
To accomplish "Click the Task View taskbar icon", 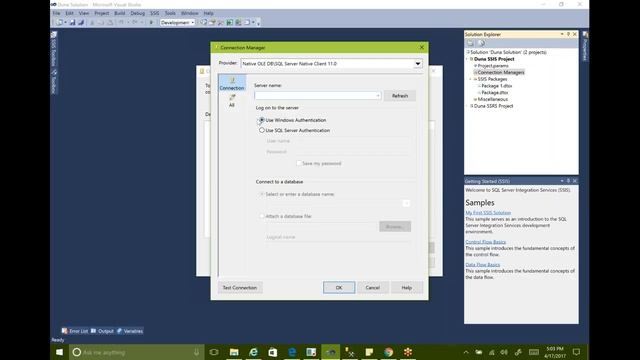I will [x=214, y=352].
